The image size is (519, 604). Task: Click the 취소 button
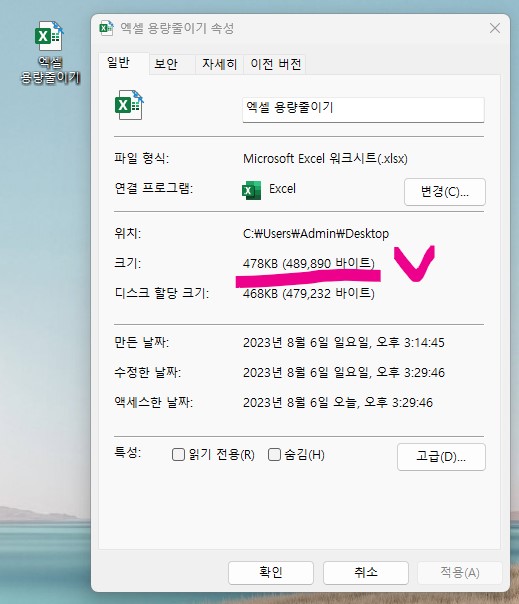click(x=366, y=572)
